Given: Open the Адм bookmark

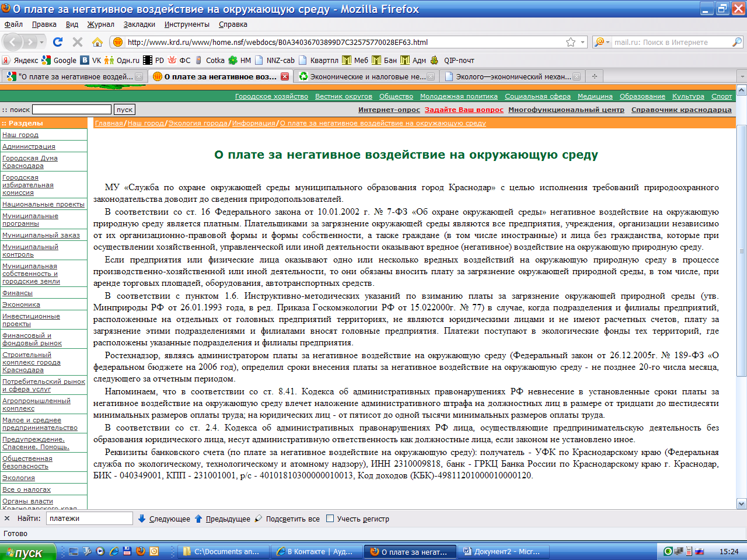Looking at the screenshot, I should coord(414,60).
